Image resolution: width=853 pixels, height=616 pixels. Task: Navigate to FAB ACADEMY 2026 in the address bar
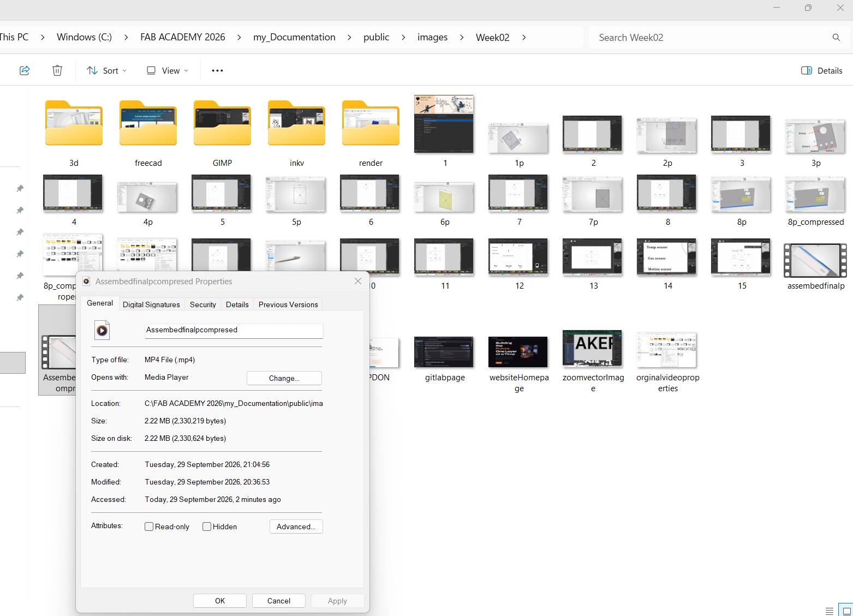pyautogui.click(x=183, y=37)
